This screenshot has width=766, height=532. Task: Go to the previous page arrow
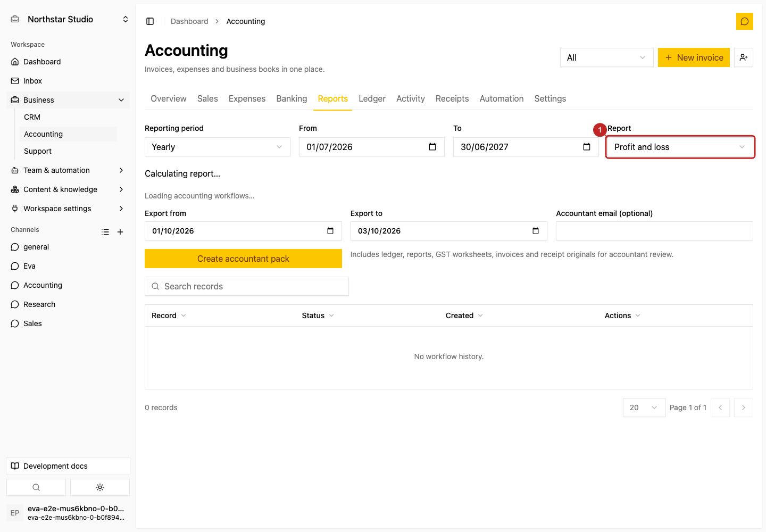coord(720,408)
